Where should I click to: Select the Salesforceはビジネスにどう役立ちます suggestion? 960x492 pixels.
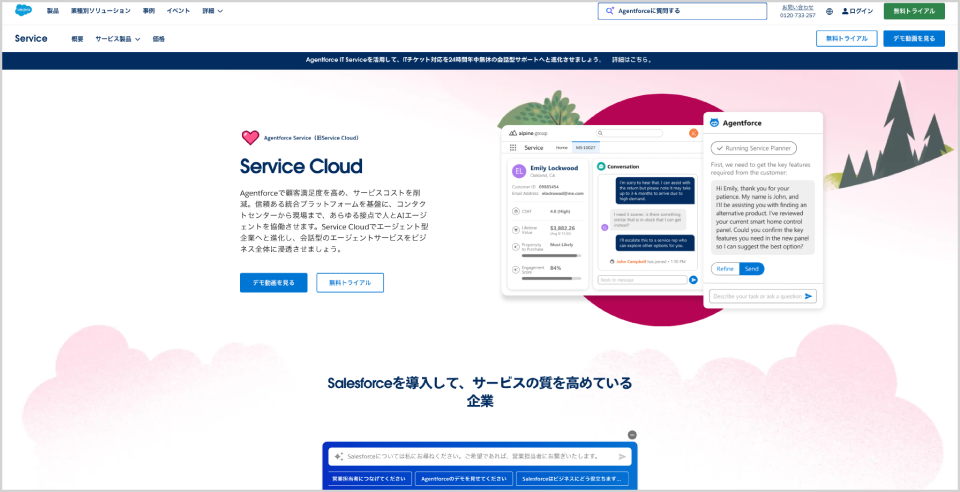click(572, 479)
